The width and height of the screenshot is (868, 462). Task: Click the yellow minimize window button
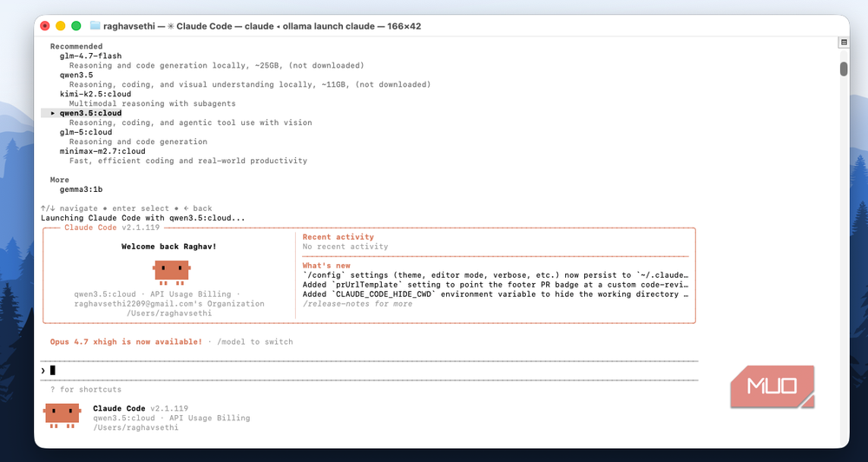pos(61,26)
